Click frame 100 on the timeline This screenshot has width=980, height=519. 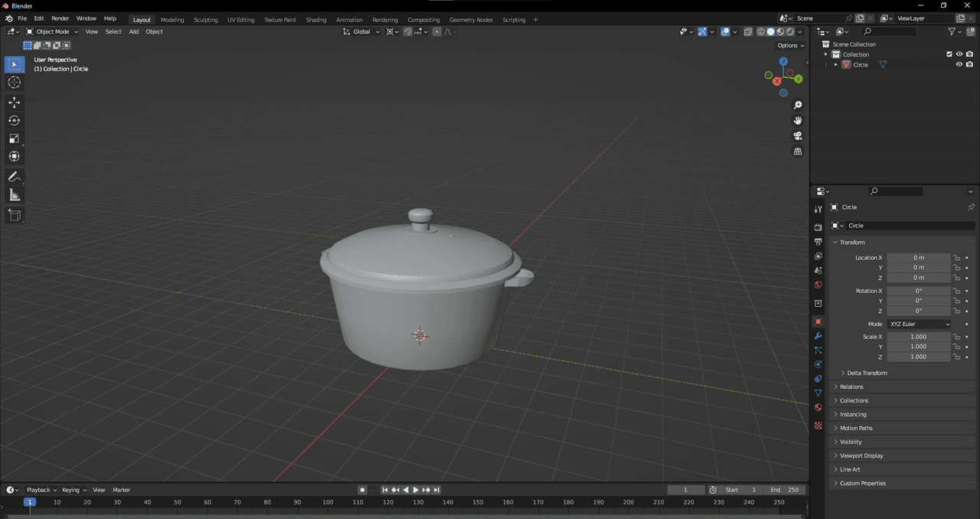point(328,502)
